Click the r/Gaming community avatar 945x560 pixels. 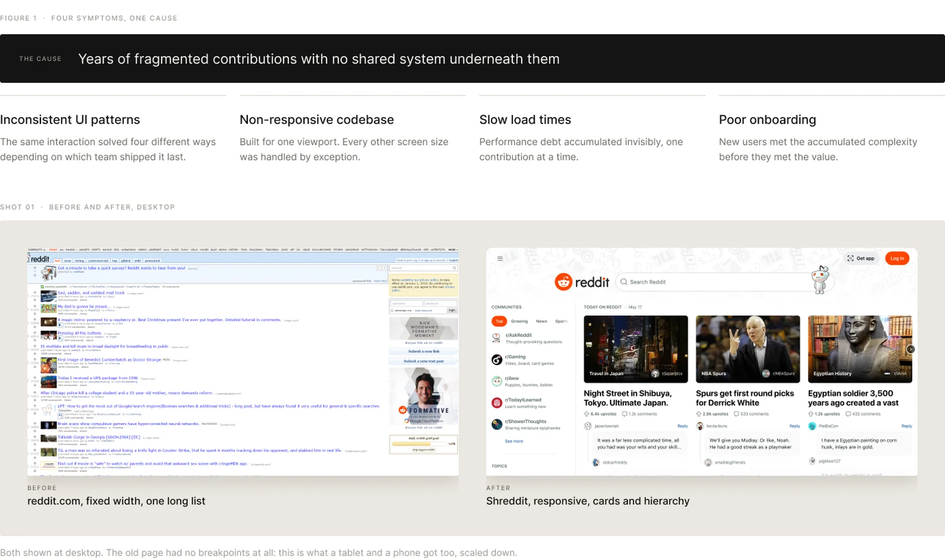click(496, 360)
